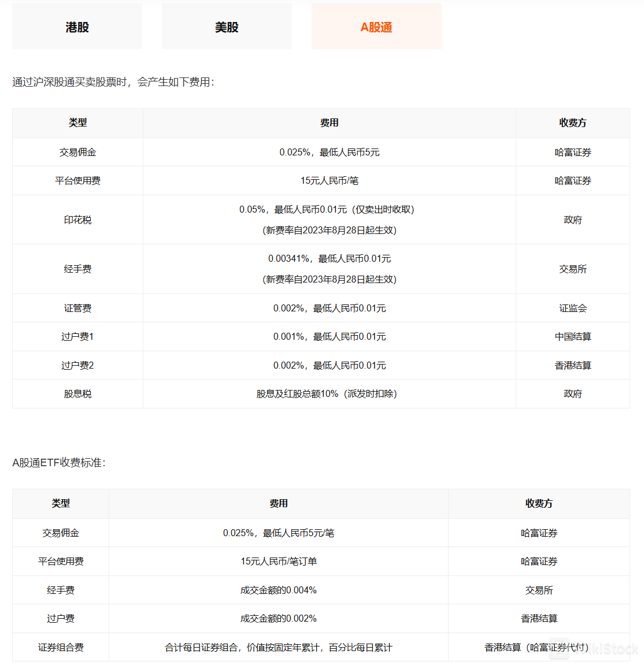Select the currently active A股通 tab
644x669 pixels.
click(x=376, y=26)
